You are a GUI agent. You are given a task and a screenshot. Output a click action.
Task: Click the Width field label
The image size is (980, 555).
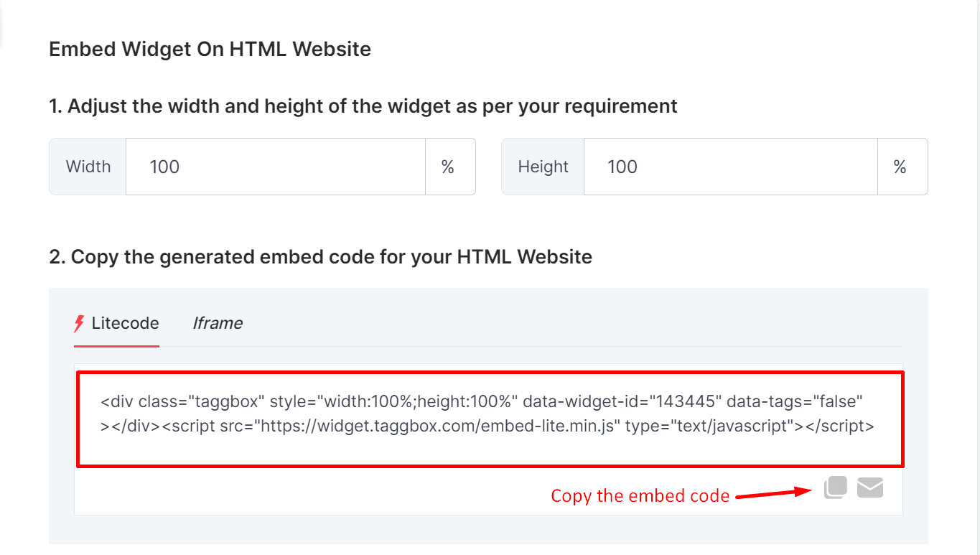tap(88, 167)
